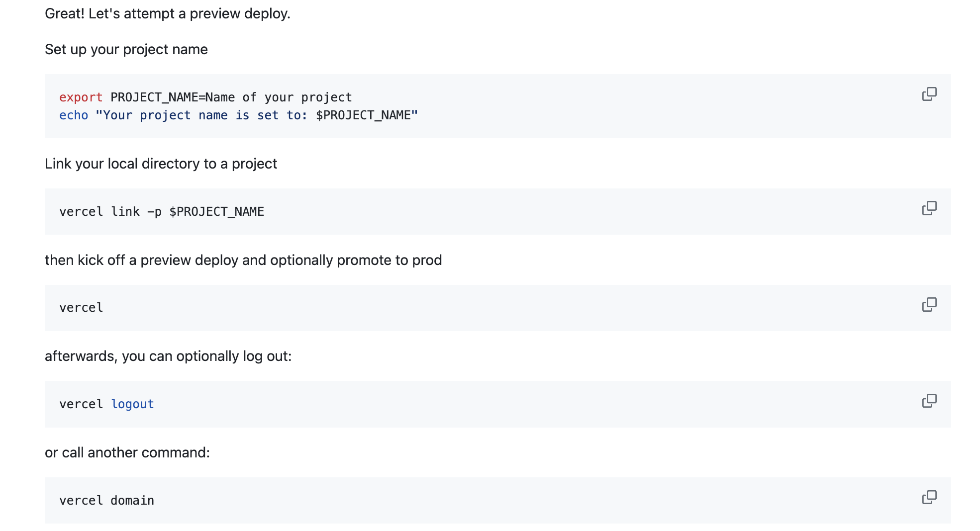Open the logout link in the code block

point(132,404)
